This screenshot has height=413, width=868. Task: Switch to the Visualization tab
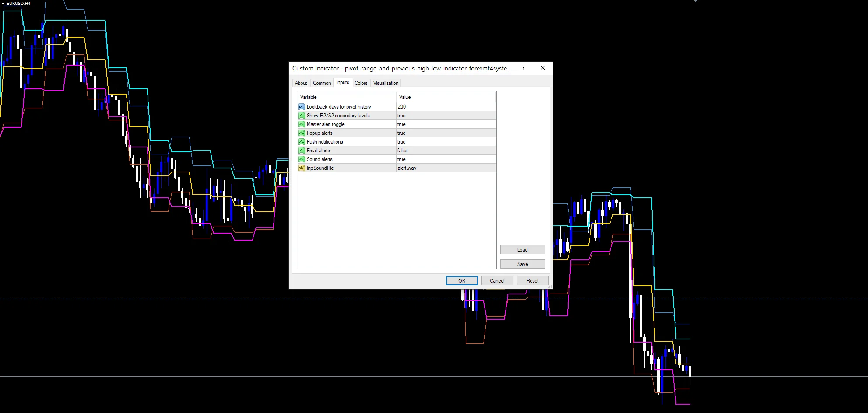click(x=386, y=83)
